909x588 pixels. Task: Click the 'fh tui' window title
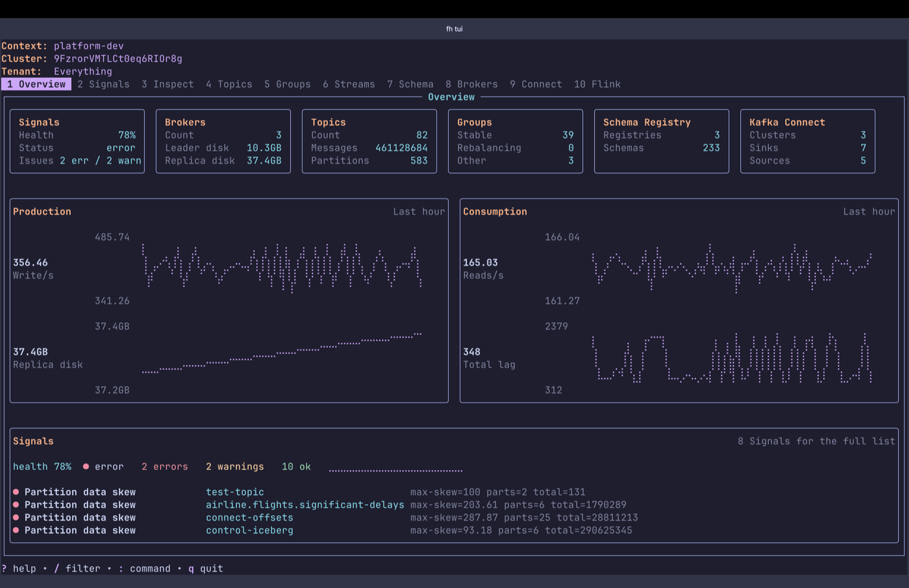[454, 29]
